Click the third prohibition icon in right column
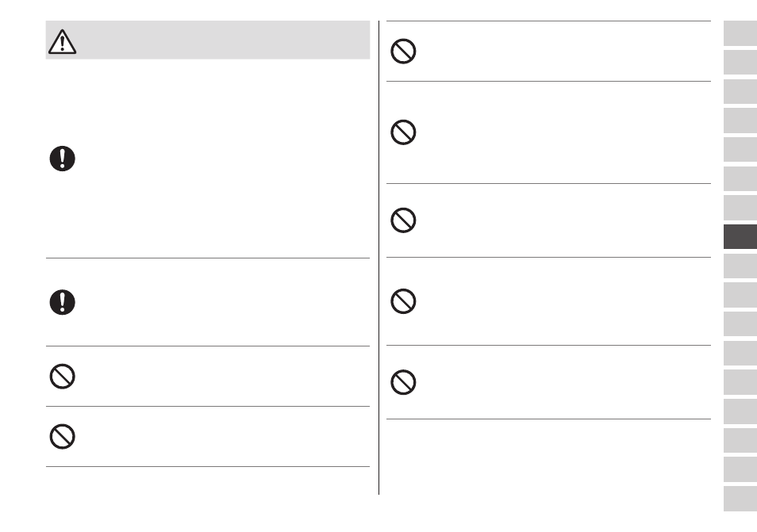 (403, 220)
